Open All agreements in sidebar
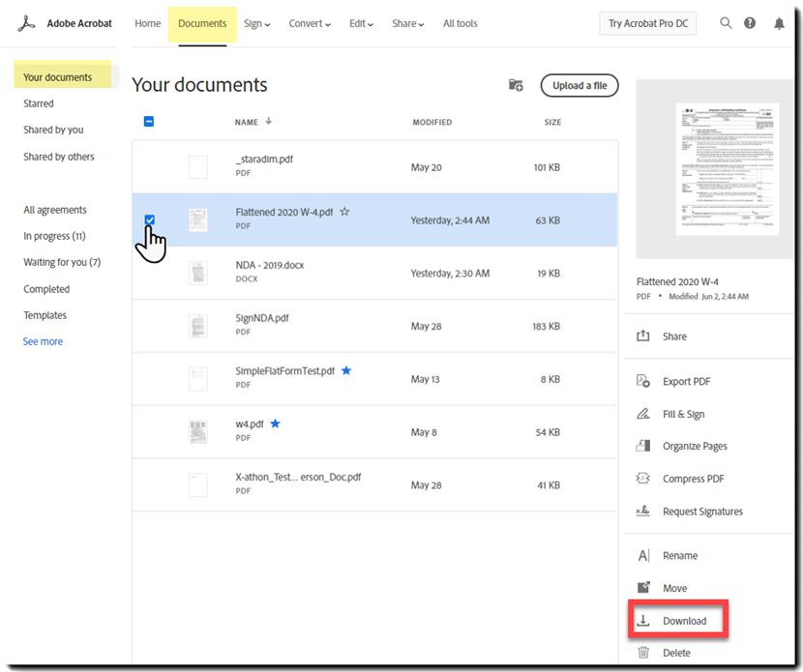803x672 pixels. pyautogui.click(x=55, y=210)
